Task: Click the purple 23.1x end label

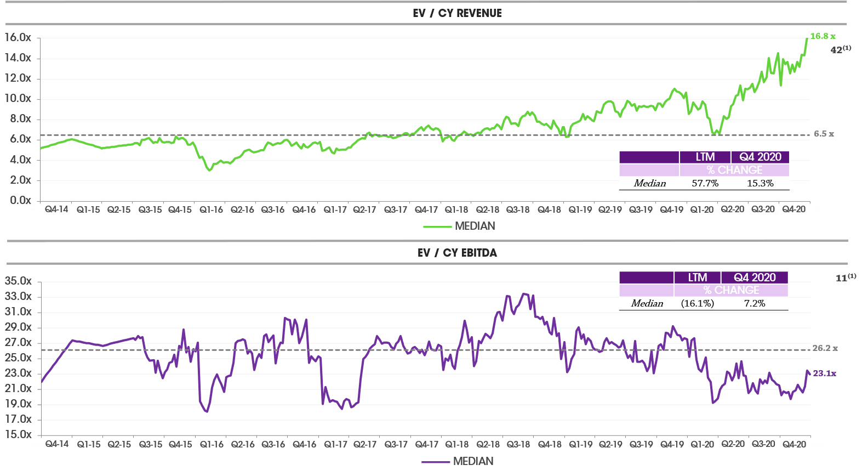Action: (x=824, y=373)
